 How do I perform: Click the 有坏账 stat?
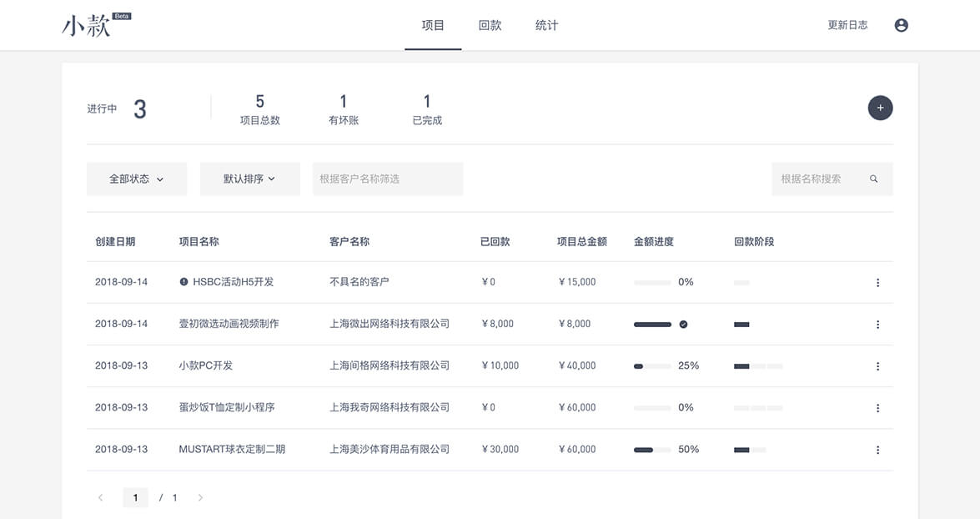point(344,109)
